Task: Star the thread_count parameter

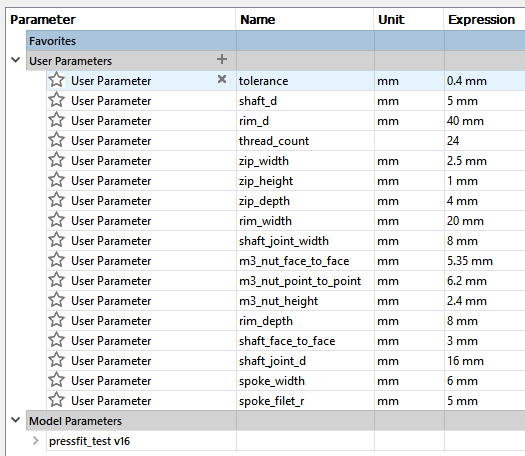Action: (56, 140)
